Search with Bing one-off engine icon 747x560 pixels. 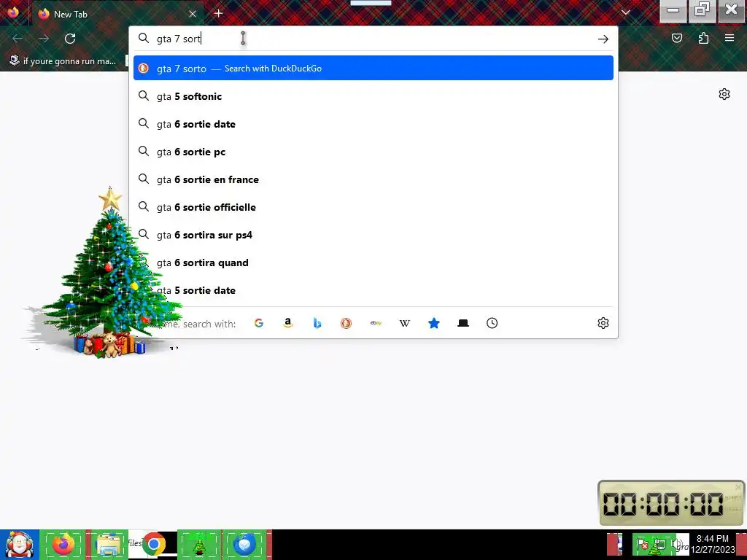point(317,323)
